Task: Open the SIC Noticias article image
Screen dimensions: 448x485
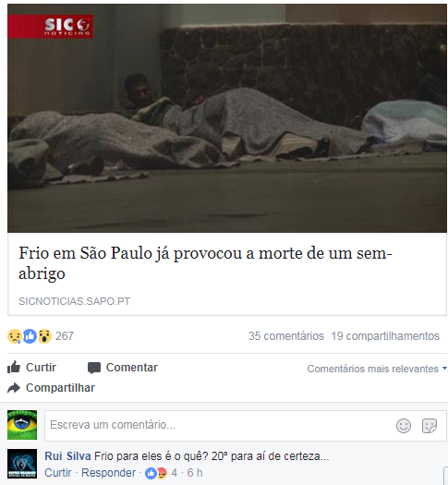Action: point(227,118)
